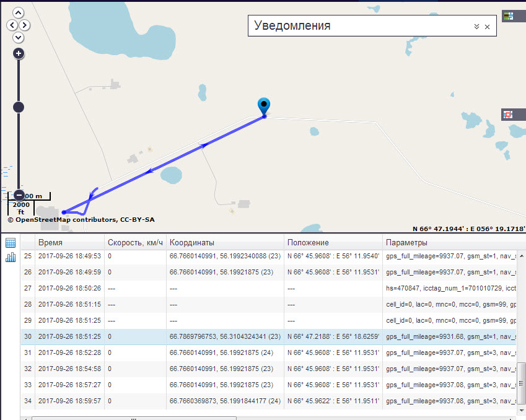Click the blue location marker on the map

pos(265,106)
